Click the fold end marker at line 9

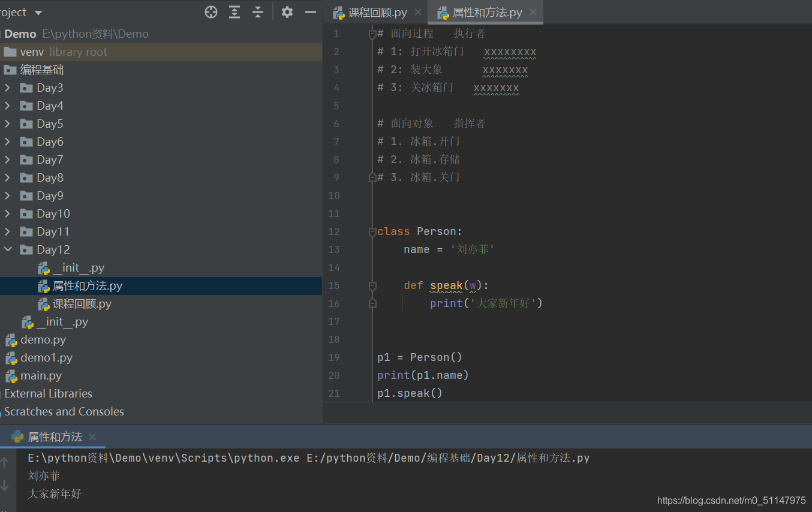tap(372, 177)
